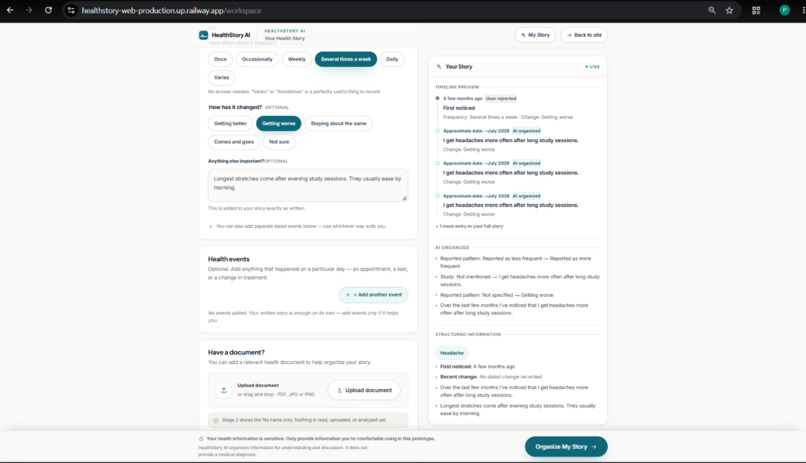Select the Weekly frequency option
This screenshot has height=463, width=806.
pos(297,59)
